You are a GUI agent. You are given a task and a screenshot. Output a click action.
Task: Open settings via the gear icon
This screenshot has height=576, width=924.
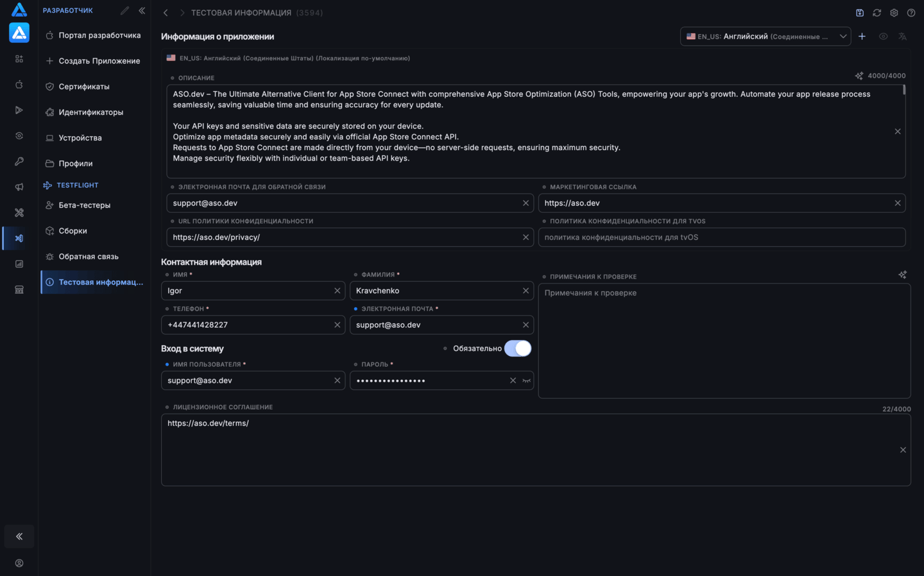click(x=894, y=13)
